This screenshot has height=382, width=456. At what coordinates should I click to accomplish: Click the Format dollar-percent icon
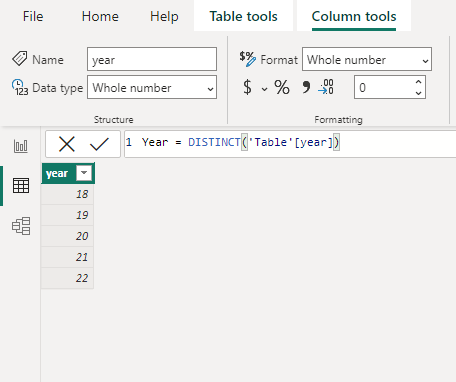248,59
